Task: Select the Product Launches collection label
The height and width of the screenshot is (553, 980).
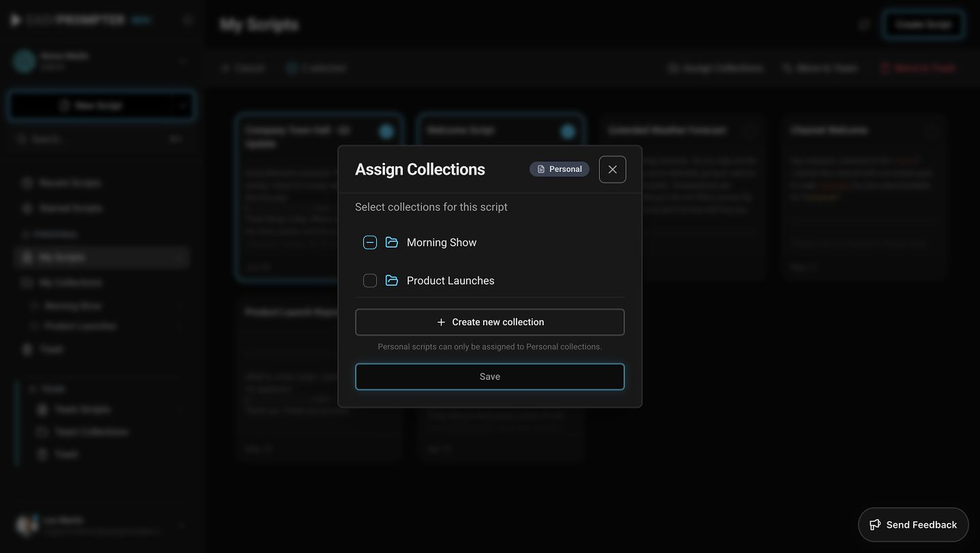Action: [450, 281]
